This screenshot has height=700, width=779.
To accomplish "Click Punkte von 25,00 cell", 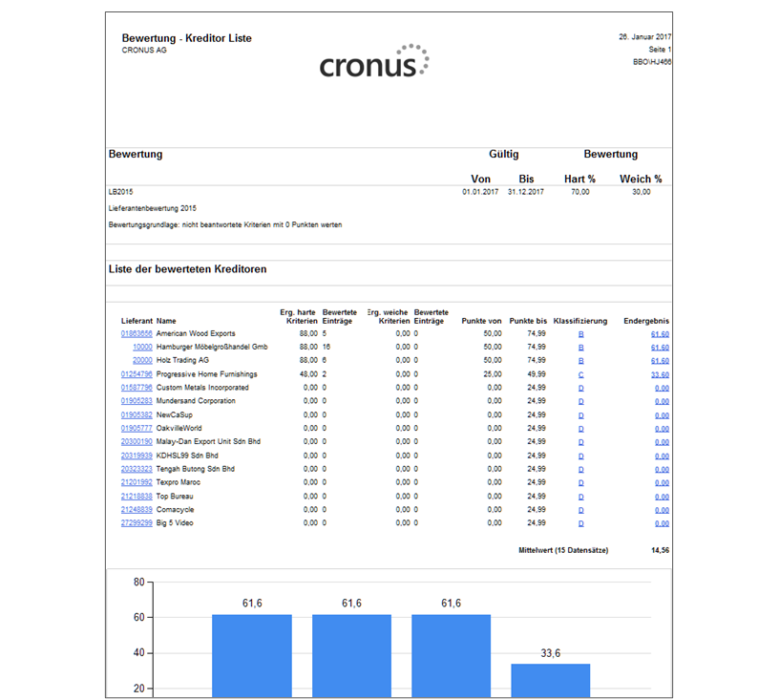I will (493, 374).
